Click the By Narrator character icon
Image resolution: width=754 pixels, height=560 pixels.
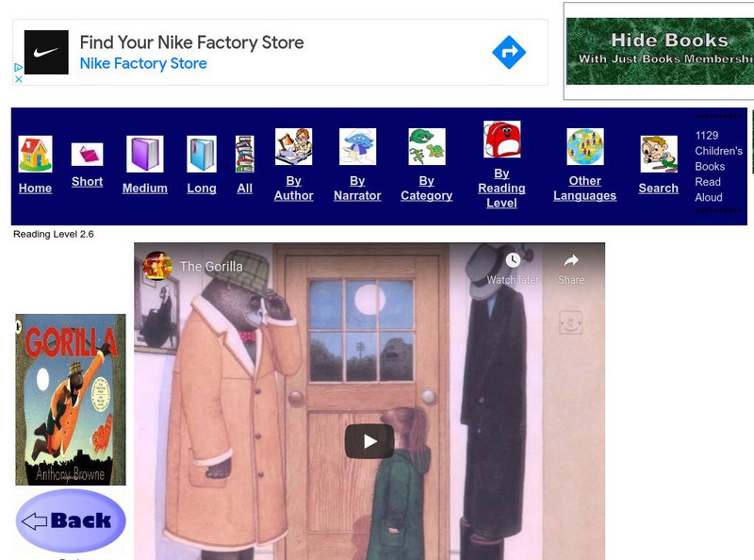[x=357, y=147]
